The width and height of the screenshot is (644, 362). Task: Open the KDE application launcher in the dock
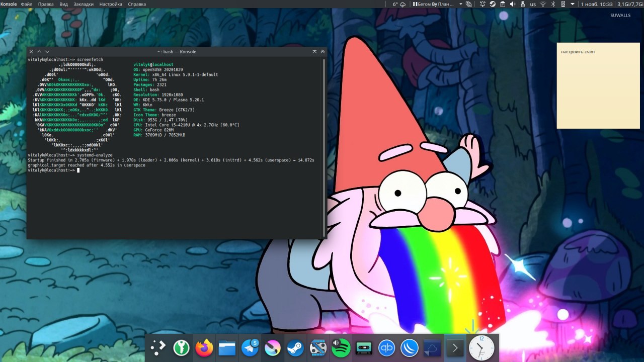coord(159,347)
